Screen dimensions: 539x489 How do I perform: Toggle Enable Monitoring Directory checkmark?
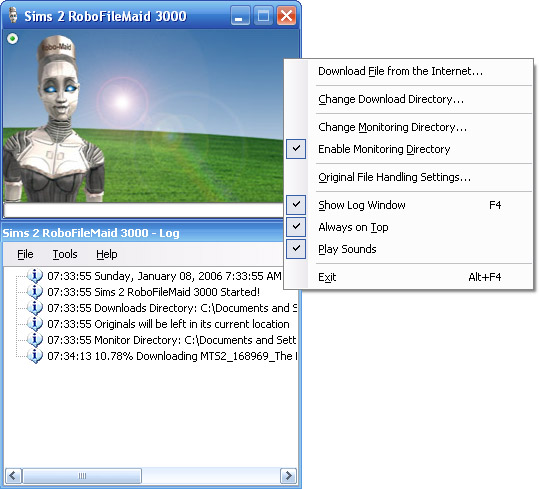pyautogui.click(x=296, y=149)
